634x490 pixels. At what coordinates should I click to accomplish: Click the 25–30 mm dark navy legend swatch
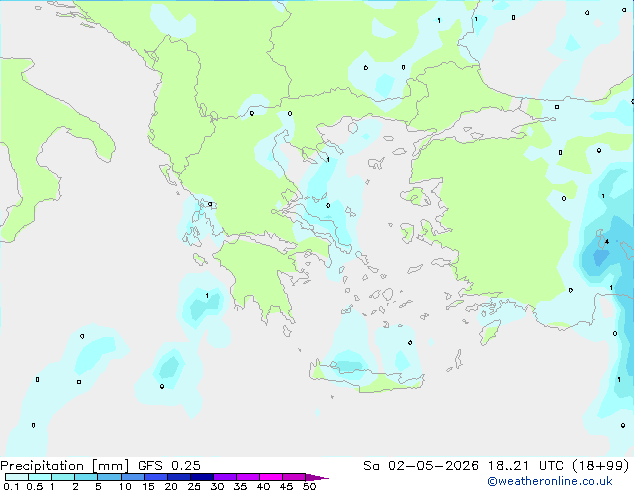[201, 477]
